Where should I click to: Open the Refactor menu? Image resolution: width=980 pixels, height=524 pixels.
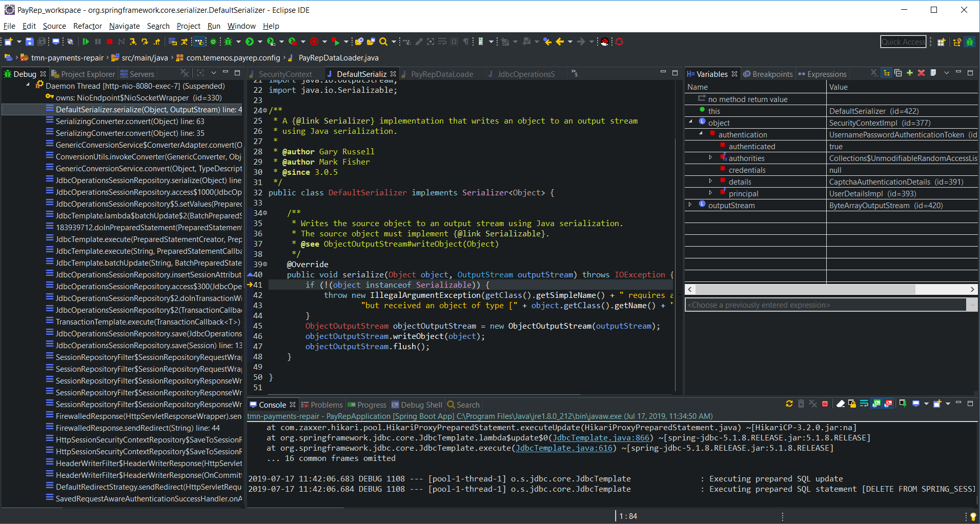pyautogui.click(x=87, y=26)
